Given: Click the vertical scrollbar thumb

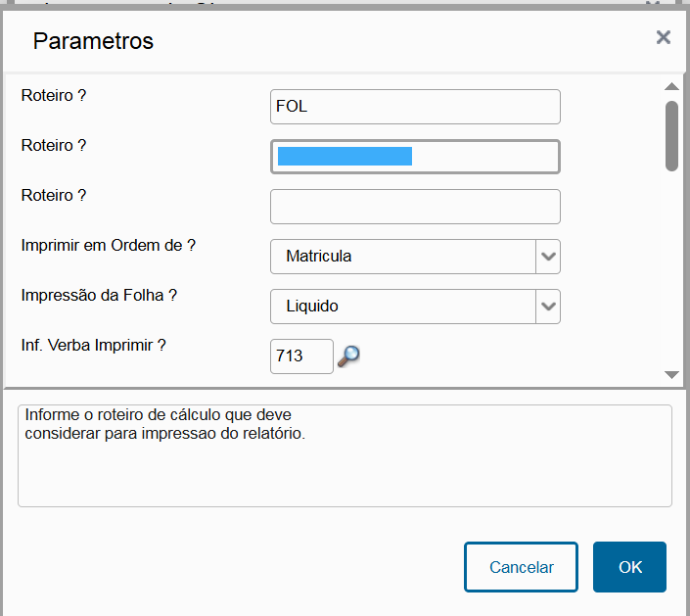Looking at the screenshot, I should point(671,136).
